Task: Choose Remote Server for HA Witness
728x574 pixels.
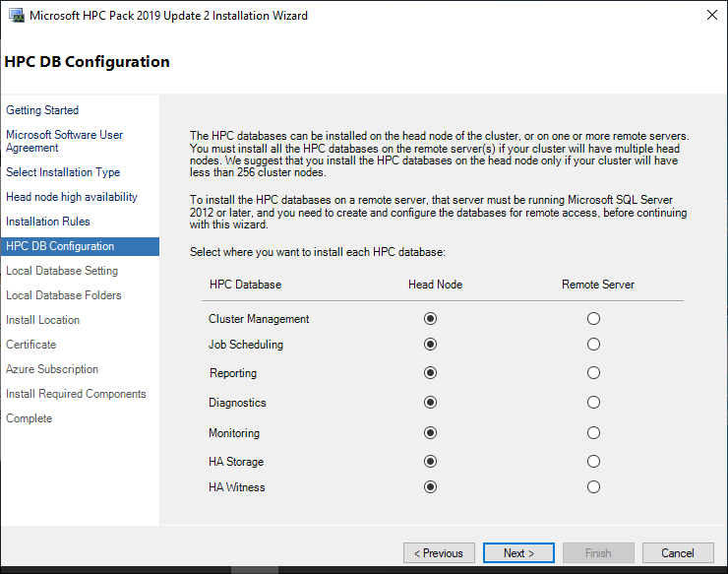Action: tap(593, 487)
